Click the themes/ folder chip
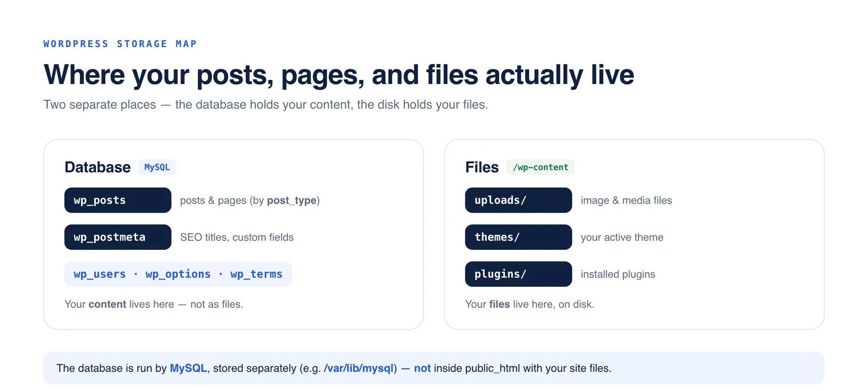The image size is (868, 391). [518, 237]
